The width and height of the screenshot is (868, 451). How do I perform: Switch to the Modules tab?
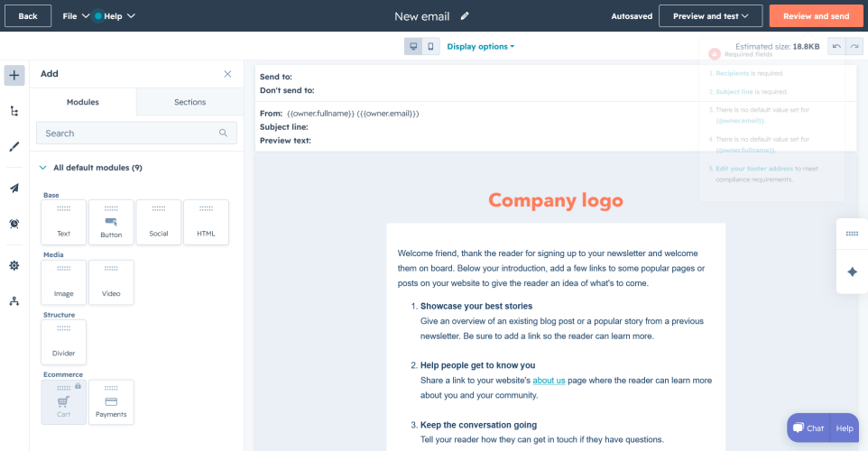(x=83, y=102)
